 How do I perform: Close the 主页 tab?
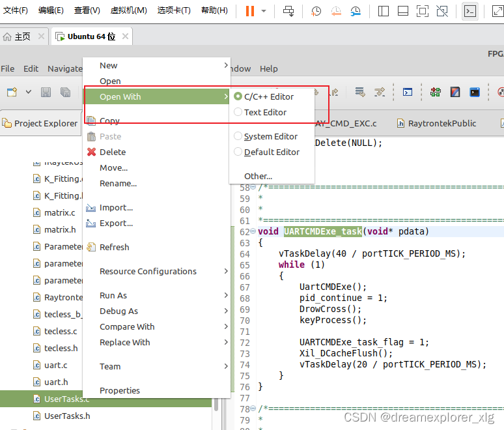coord(41,36)
